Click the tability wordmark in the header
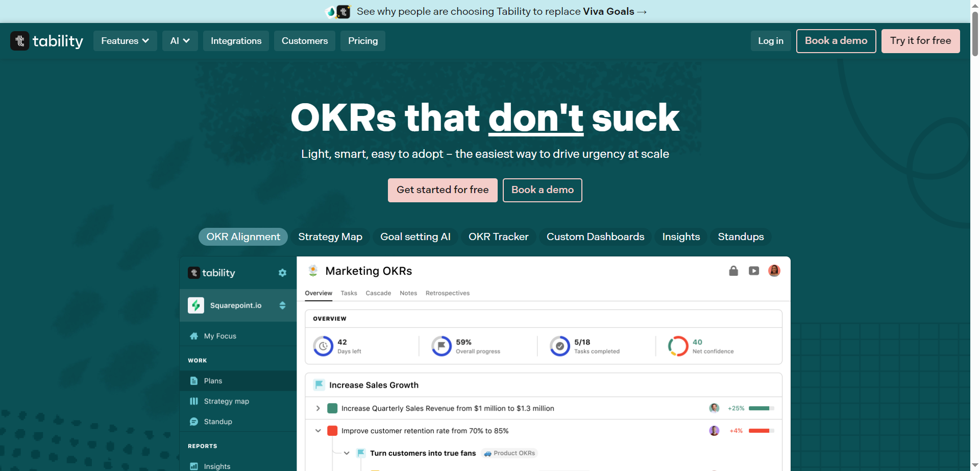The width and height of the screenshot is (980, 471). [58, 41]
